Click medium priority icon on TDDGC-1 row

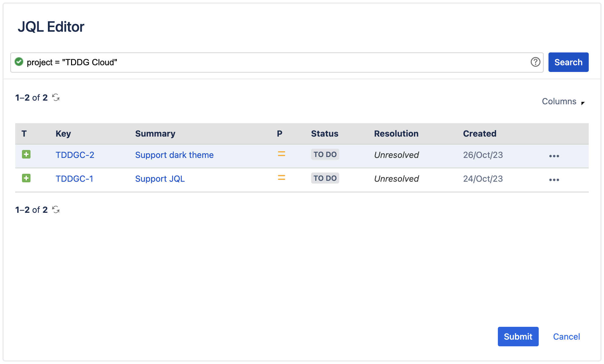click(281, 178)
